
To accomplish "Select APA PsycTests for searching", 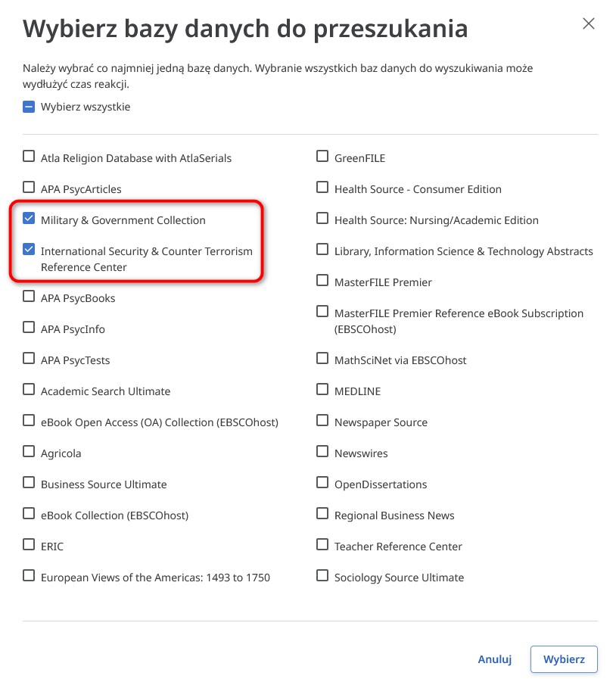I will click(x=28, y=358).
